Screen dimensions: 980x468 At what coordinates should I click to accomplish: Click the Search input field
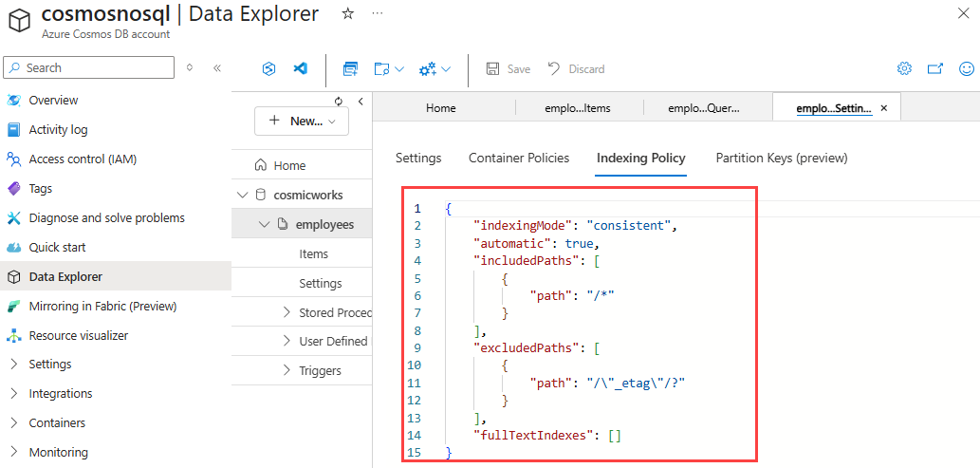[90, 67]
